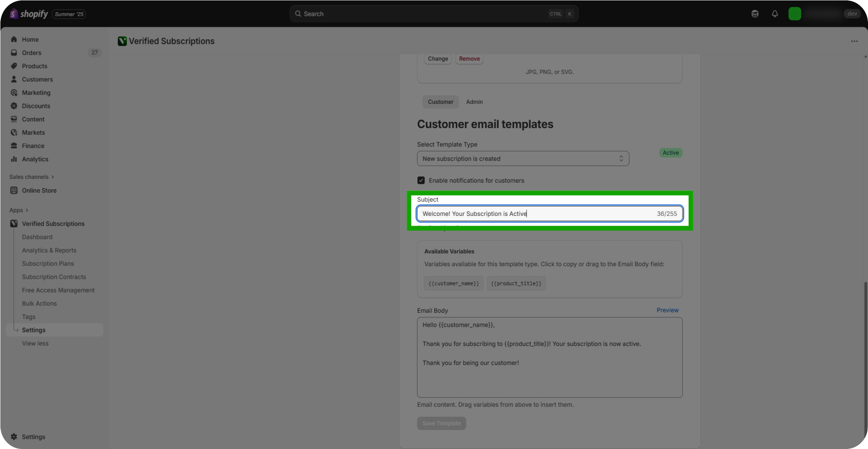Screen dimensions: 868x449
Task: Open email Preview link
Action: pos(667,310)
